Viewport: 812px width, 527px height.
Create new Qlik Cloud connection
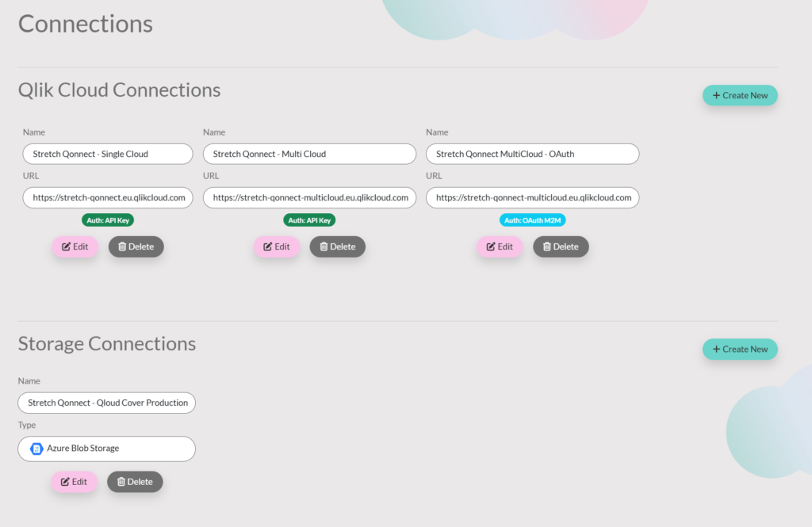[740, 95]
